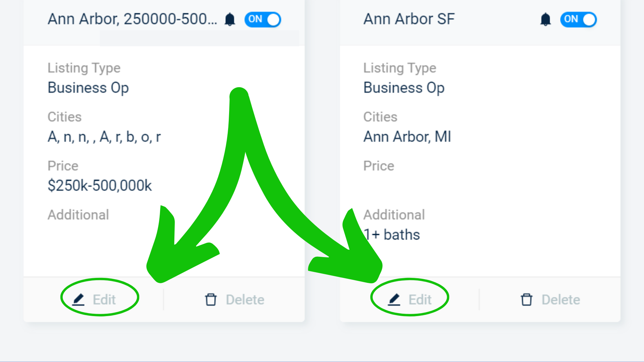Click bell icon on Ann Arbor 250000-500 card
The height and width of the screenshot is (362, 644).
[x=230, y=19]
